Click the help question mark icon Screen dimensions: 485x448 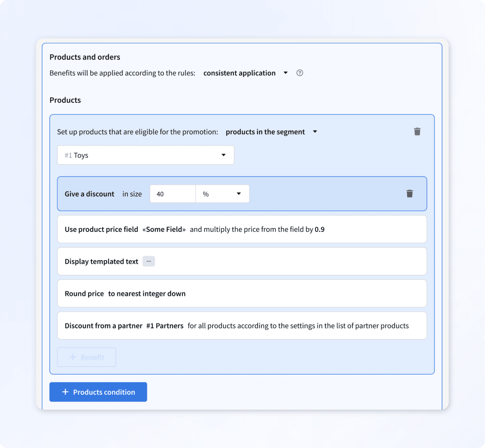(x=299, y=73)
